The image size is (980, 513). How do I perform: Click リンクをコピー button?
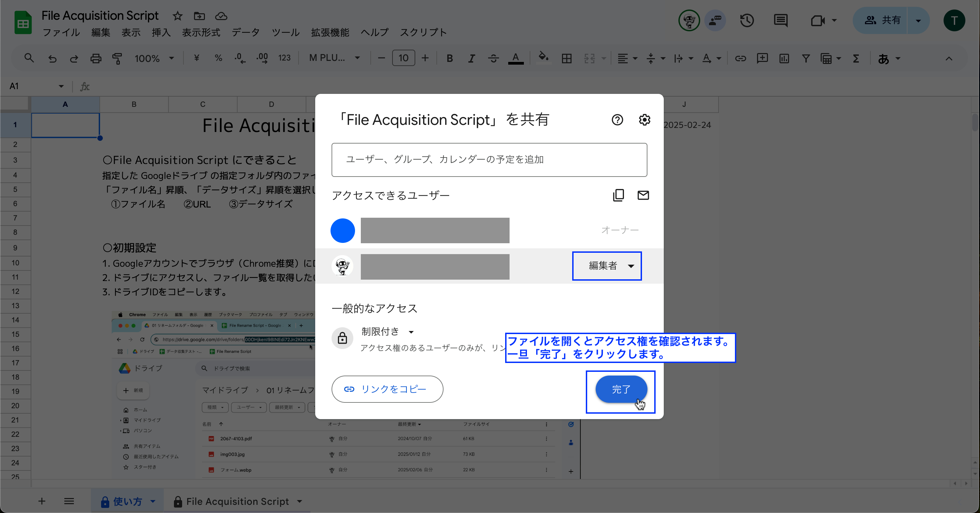[387, 389]
